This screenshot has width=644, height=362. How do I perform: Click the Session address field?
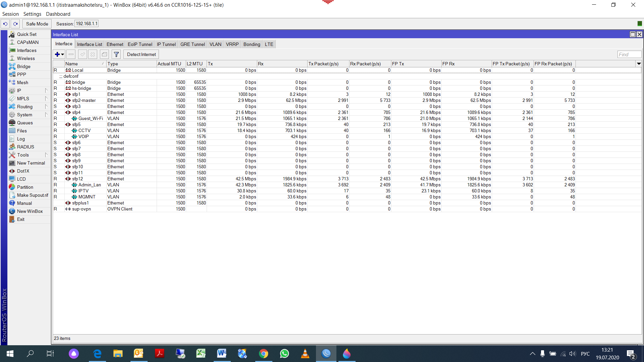[87, 24]
